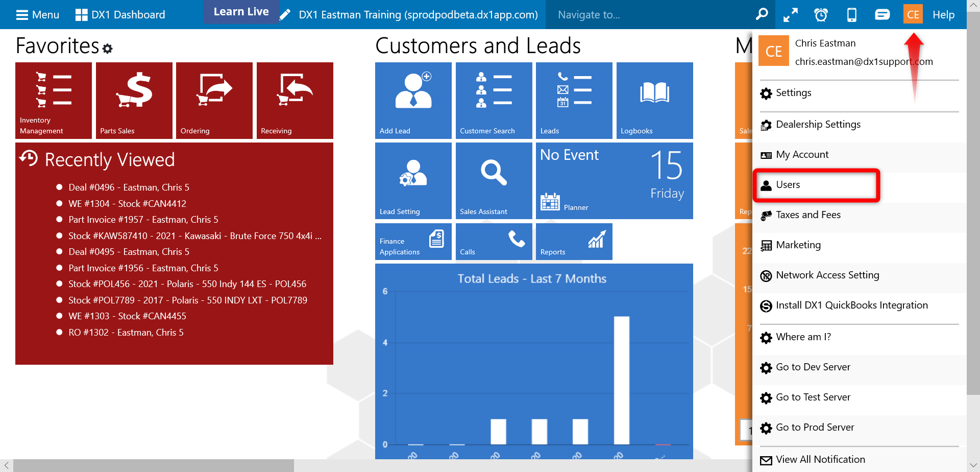The width and height of the screenshot is (980, 472).
Task: Open the alarm clock reminders icon
Action: pyautogui.click(x=821, y=15)
